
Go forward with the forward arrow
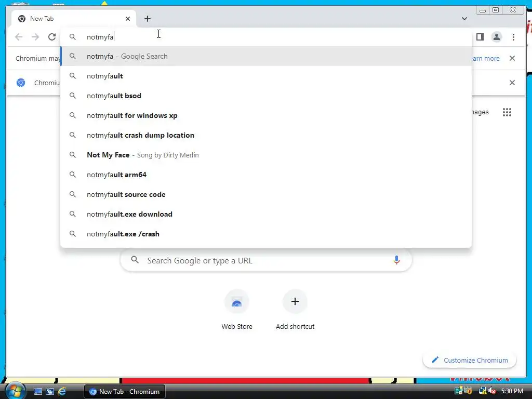[x=35, y=37]
